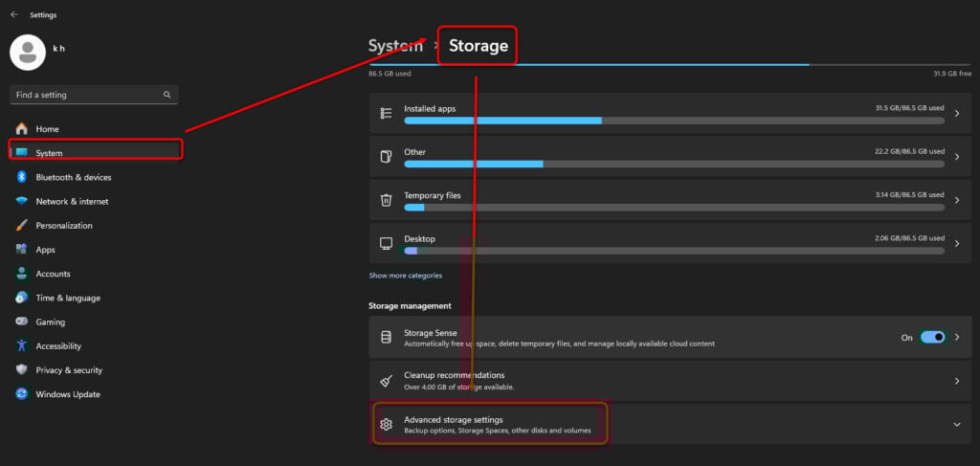This screenshot has width=980, height=466.
Task: Click the Bluetooth & devices icon
Action: coord(21,177)
